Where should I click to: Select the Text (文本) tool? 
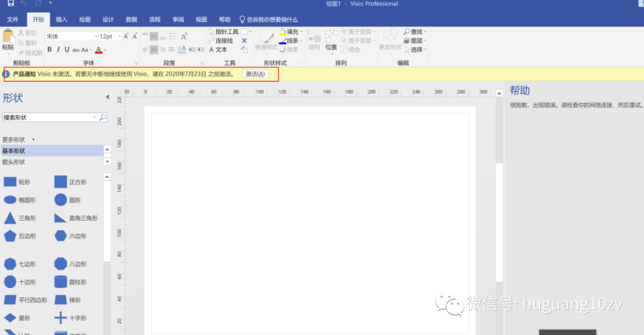point(218,50)
